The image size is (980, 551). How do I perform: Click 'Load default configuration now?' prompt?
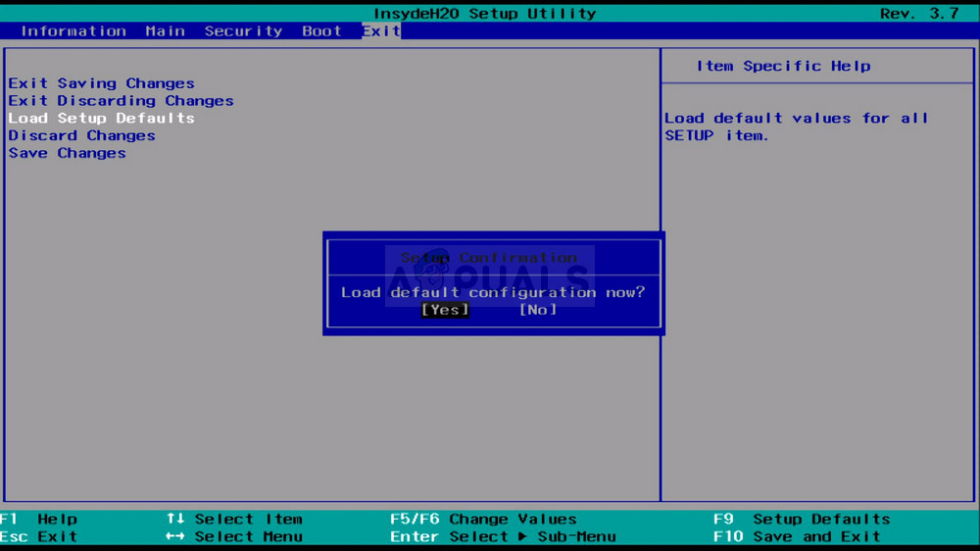point(493,292)
